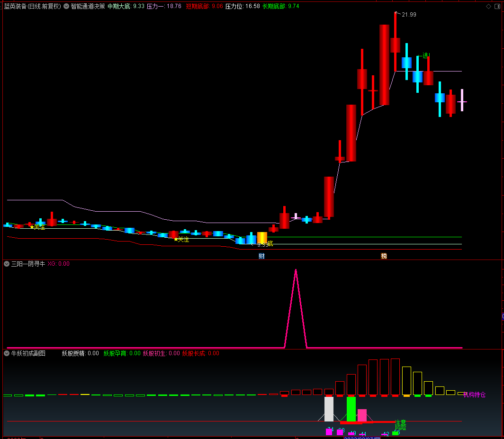
Task: Open the 牛妖初成副图 indicator dropdown chevron
Action: 7,353
